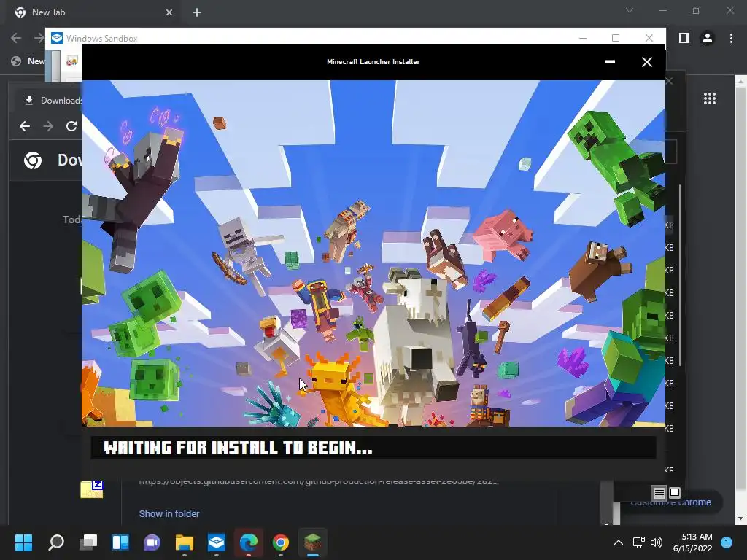This screenshot has height=560, width=747.
Task: Click New bookmark item in bookmarks bar
Action: coord(28,61)
